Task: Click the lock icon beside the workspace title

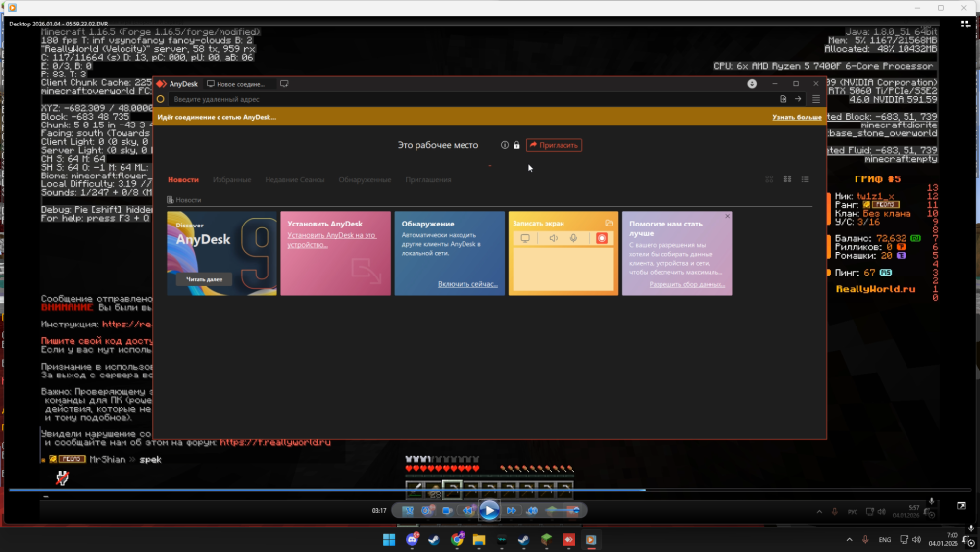Action: click(x=516, y=145)
